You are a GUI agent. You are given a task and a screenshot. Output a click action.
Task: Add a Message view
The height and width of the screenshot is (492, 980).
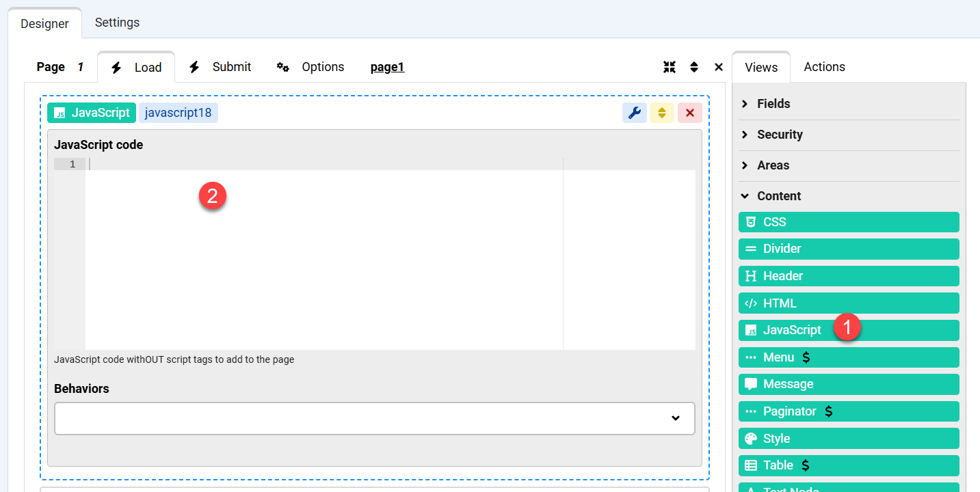coord(849,384)
